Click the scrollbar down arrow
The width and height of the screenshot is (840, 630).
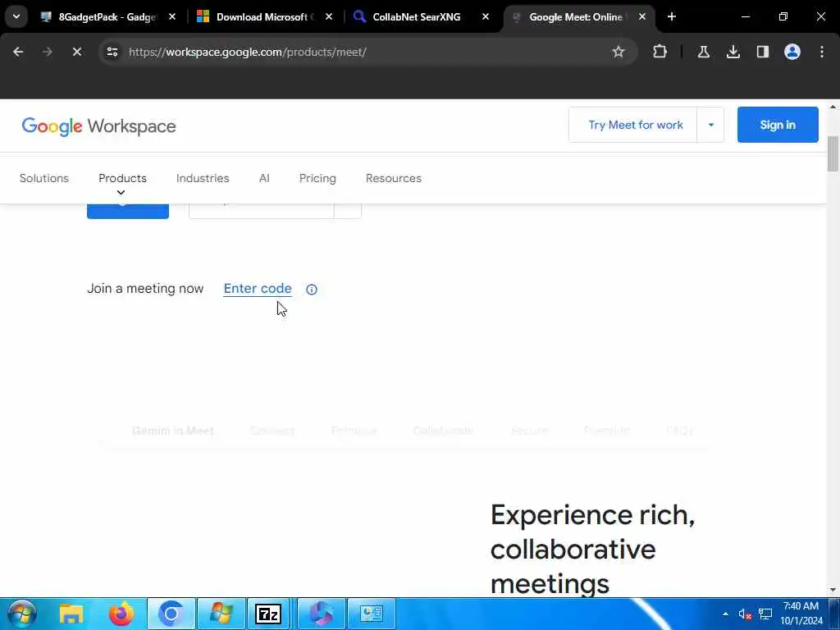[x=833, y=590]
